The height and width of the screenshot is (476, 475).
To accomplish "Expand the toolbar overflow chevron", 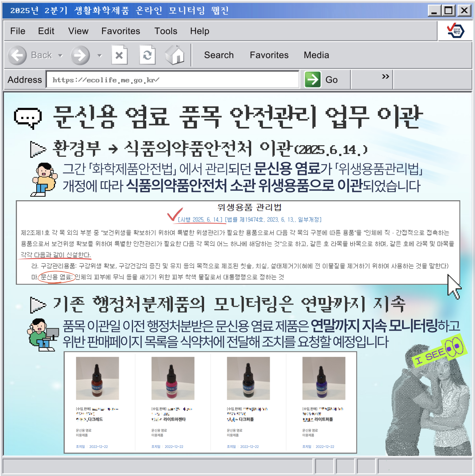I will (x=386, y=76).
